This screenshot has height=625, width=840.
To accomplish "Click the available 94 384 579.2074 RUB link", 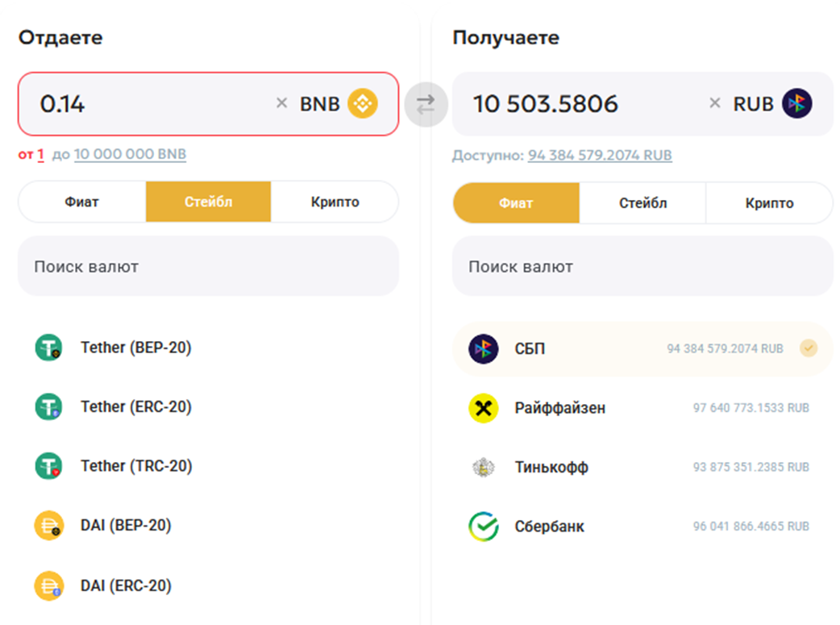I will pos(600,155).
